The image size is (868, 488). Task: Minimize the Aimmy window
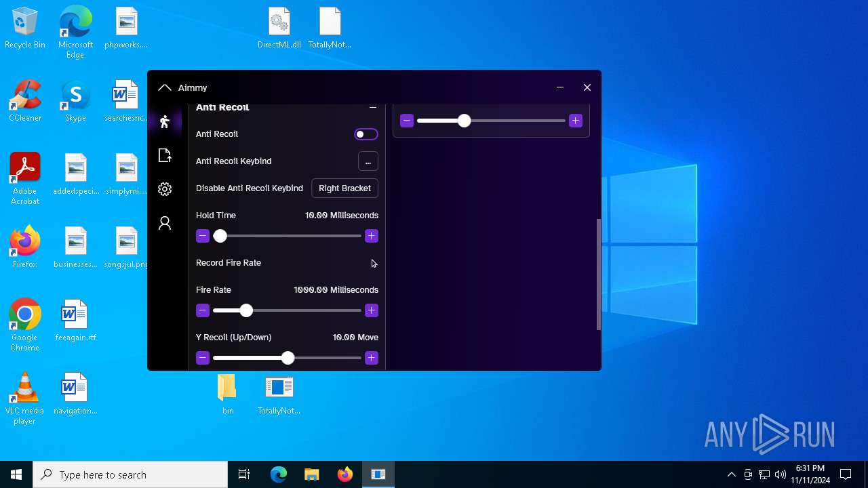click(560, 87)
